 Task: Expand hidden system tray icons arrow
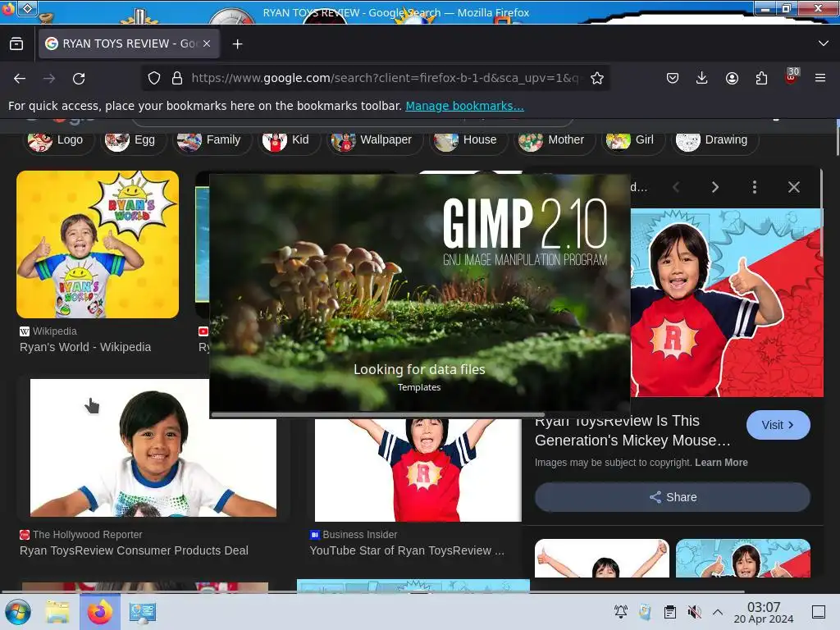tap(718, 612)
